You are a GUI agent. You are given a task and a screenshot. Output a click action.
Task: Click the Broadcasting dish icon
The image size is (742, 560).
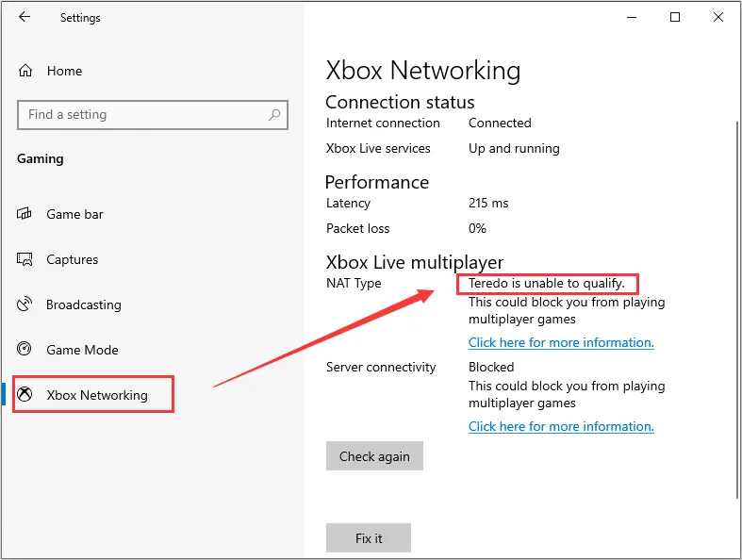(25, 304)
